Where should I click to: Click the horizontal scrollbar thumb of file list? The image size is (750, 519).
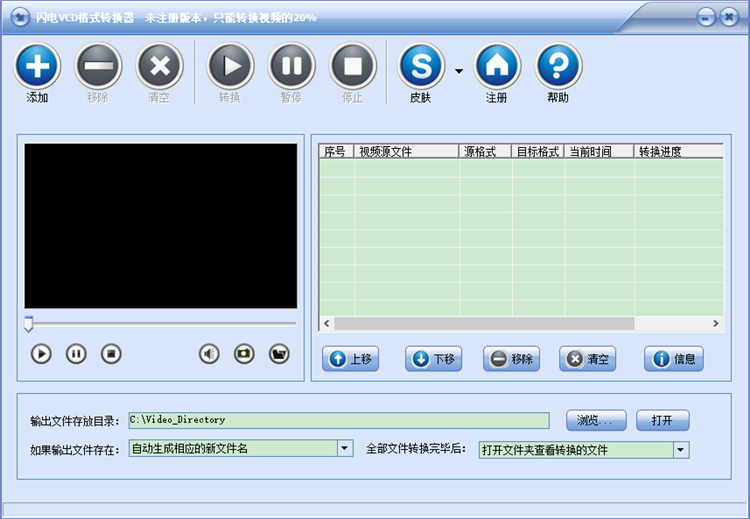pos(484,323)
